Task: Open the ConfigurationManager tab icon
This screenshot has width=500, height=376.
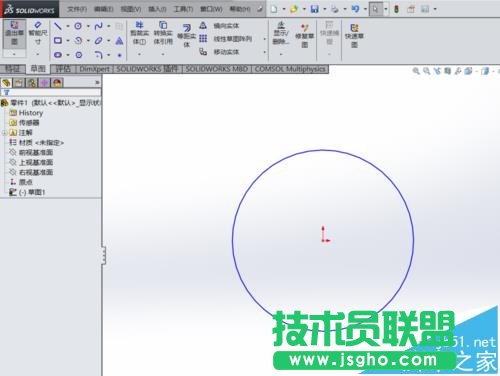Action: (x=32, y=83)
